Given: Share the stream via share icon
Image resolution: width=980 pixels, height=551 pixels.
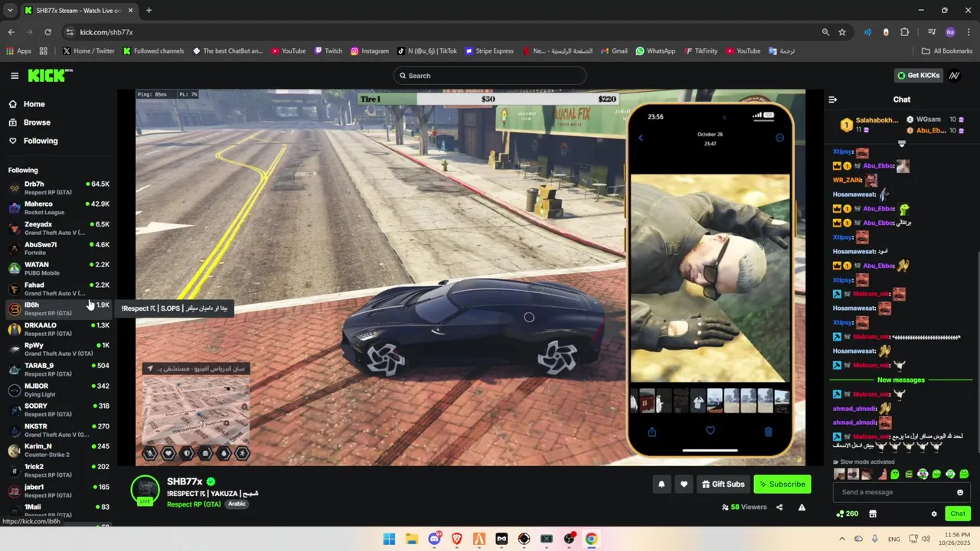Looking at the screenshot, I should point(779,507).
